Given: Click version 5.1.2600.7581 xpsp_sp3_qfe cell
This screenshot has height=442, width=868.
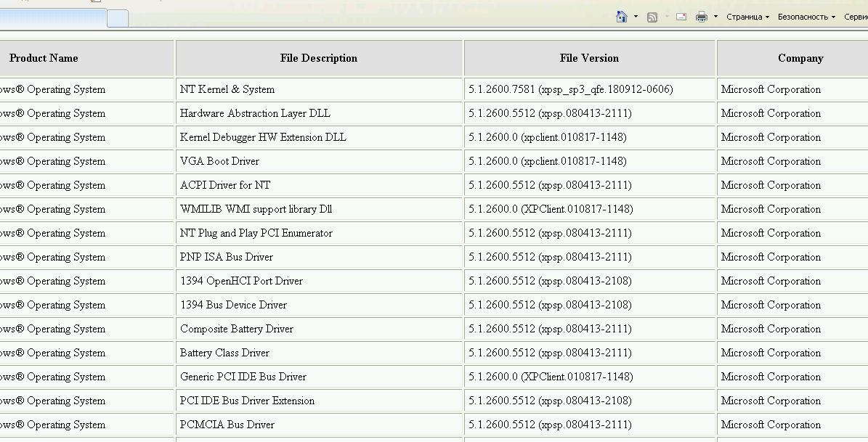Looking at the screenshot, I should pos(590,89).
